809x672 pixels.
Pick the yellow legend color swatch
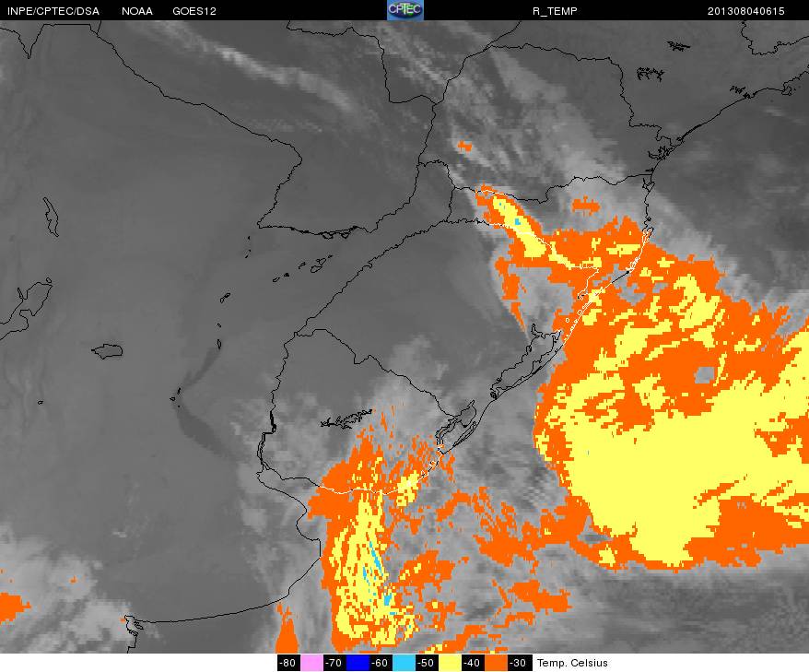[x=450, y=663]
